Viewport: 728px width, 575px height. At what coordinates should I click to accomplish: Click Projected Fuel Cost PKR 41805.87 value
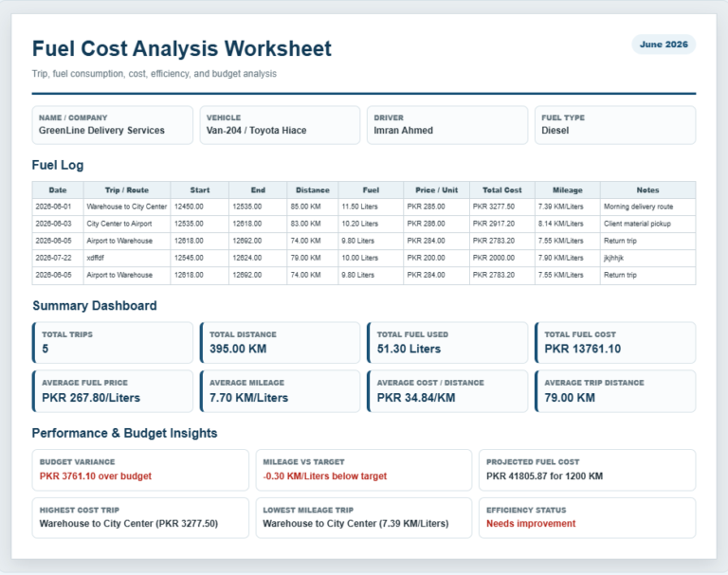(545, 476)
